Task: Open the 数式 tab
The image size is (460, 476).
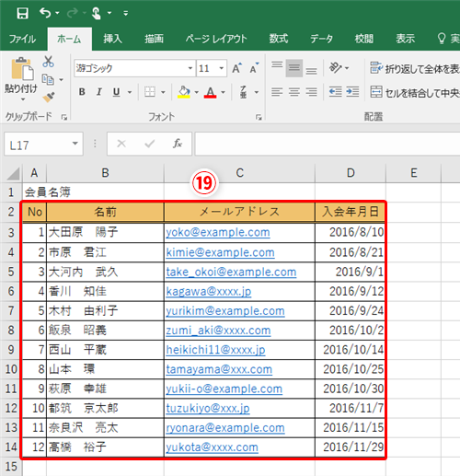Action: click(x=279, y=39)
